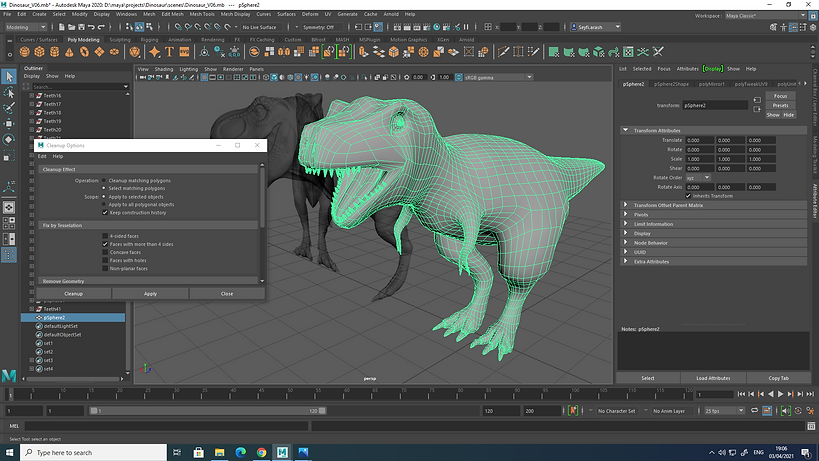Activate the Paint selection tool
Screen dimensions: 819x461
pos(9,108)
